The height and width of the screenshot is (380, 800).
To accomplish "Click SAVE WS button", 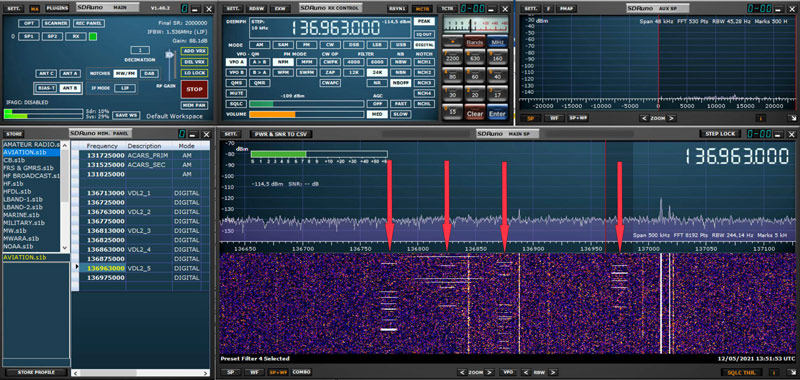I will pos(126,115).
